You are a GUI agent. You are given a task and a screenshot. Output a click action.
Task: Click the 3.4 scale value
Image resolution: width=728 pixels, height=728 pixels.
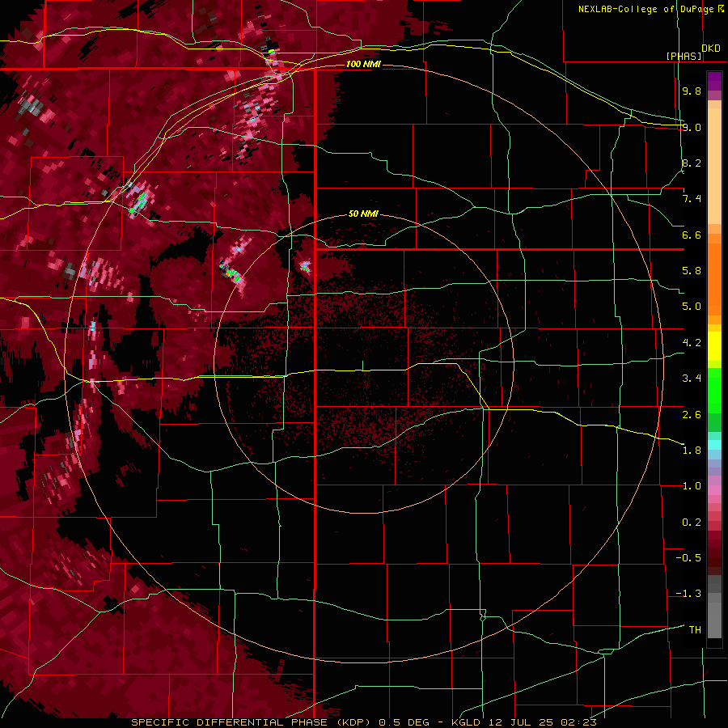(692, 379)
